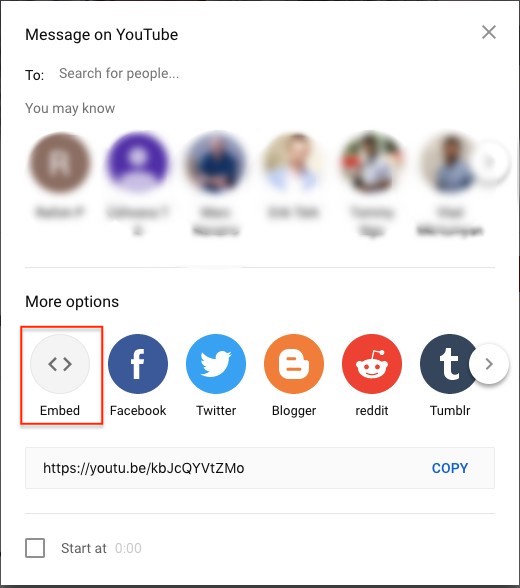Choose the third suggested contact photo
This screenshot has height=588, width=520.
(x=216, y=162)
